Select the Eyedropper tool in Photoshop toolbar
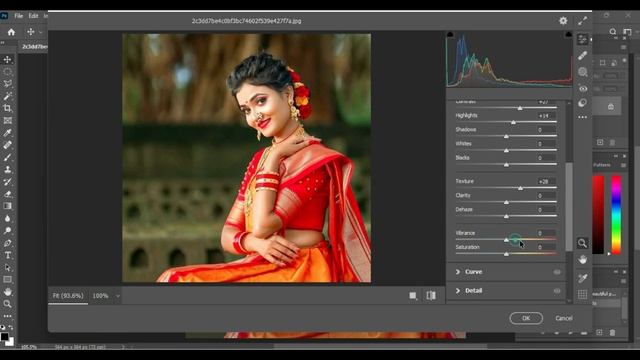This screenshot has height=360, width=640. click(7, 133)
